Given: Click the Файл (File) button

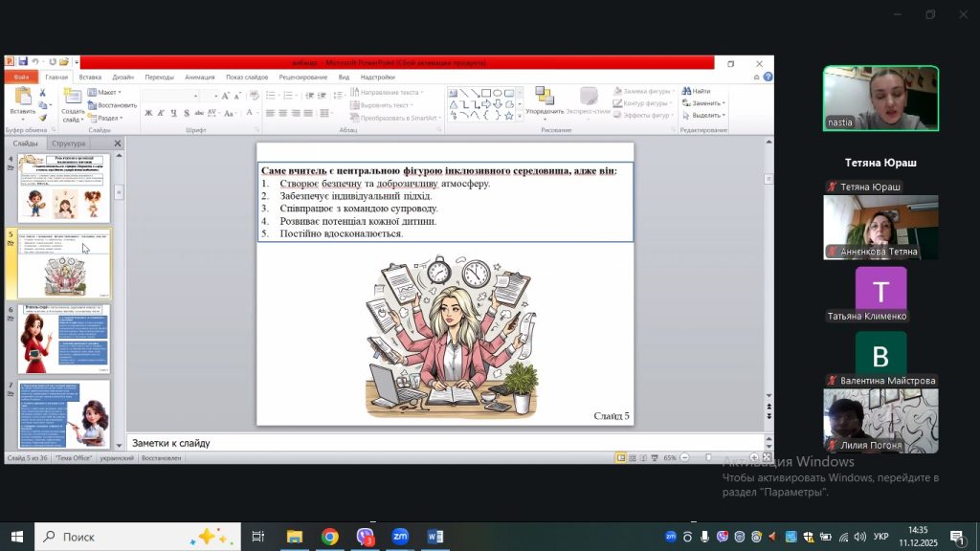Looking at the screenshot, I should [21, 77].
